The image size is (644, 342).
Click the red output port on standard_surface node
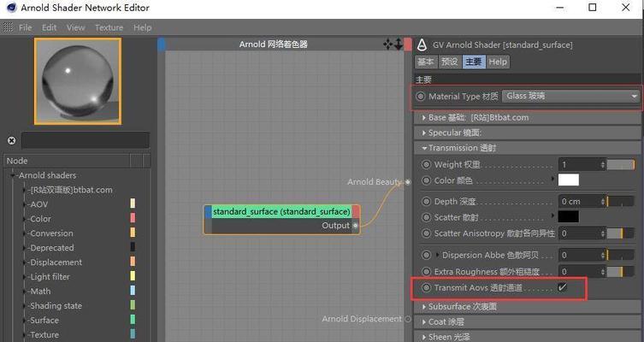click(356, 211)
